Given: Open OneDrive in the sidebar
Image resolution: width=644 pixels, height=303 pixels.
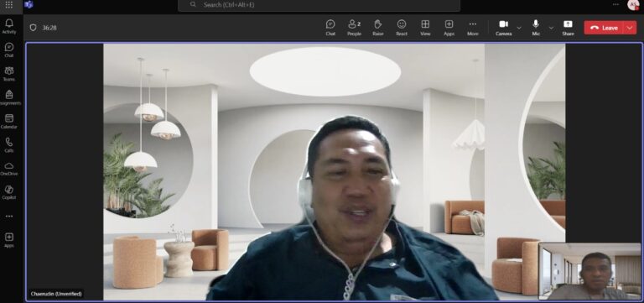Looking at the screenshot, I should (9, 169).
